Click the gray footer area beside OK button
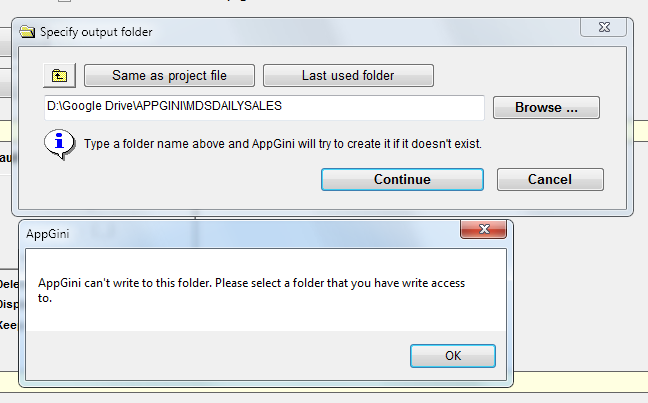The width and height of the screenshot is (648, 403). click(x=217, y=355)
